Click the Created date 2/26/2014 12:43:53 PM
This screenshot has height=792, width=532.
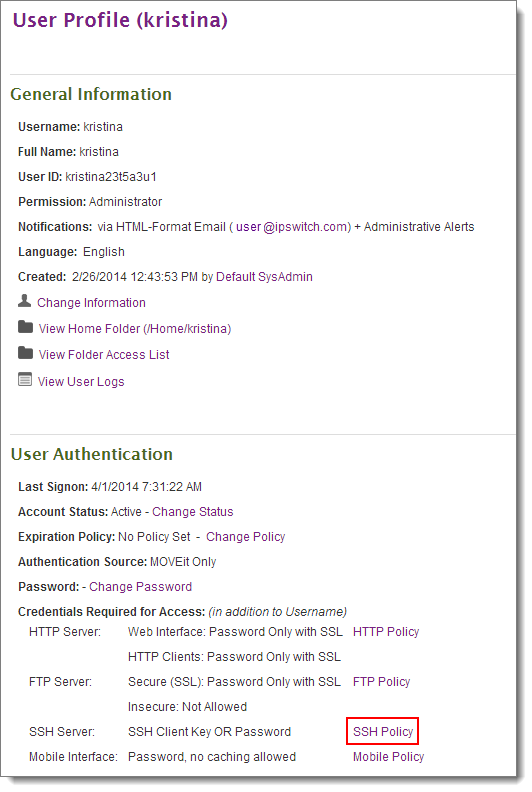pyautogui.click(x=135, y=277)
